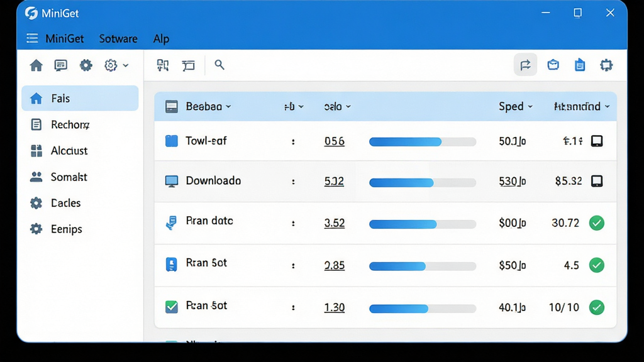The image size is (644, 362).
Task: Select the grid panels icon beside the frame icon
Action: coord(163,65)
